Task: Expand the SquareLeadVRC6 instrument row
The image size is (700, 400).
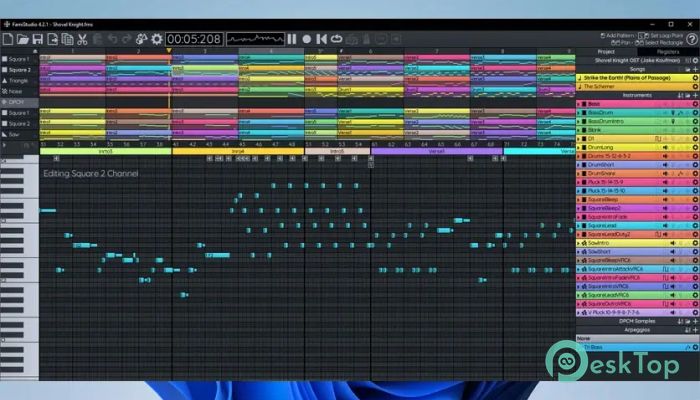Action: click(x=579, y=295)
